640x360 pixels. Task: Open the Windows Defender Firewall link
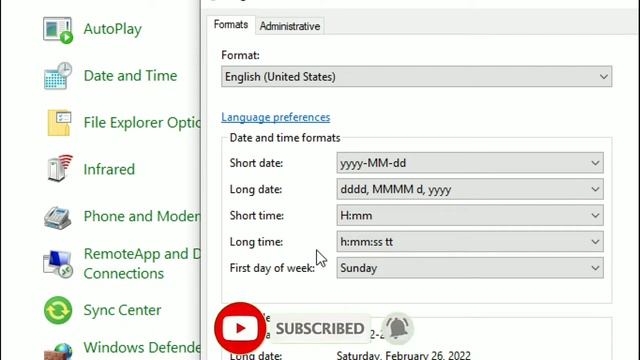tap(142, 347)
